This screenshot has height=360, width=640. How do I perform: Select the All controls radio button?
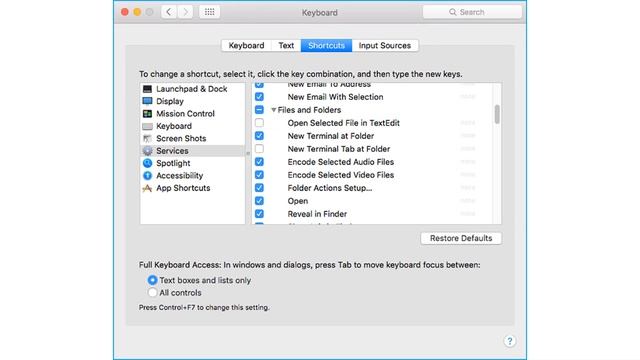152,293
